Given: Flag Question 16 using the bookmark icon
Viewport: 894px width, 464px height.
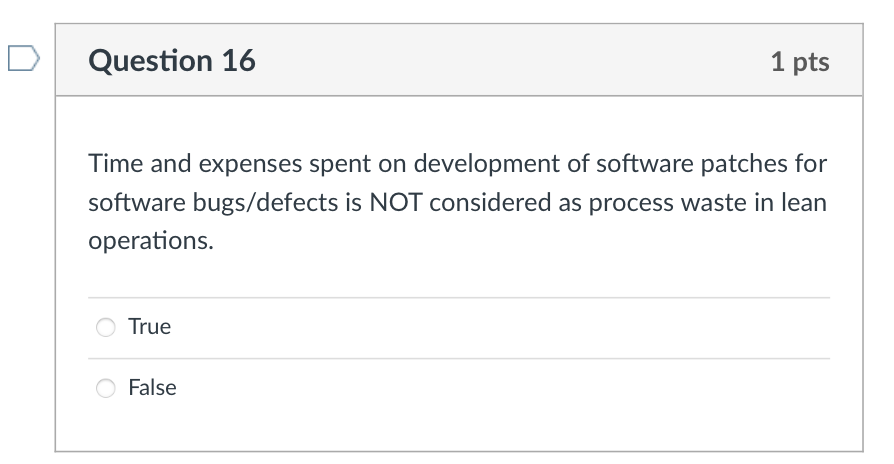Looking at the screenshot, I should pyautogui.click(x=23, y=58).
